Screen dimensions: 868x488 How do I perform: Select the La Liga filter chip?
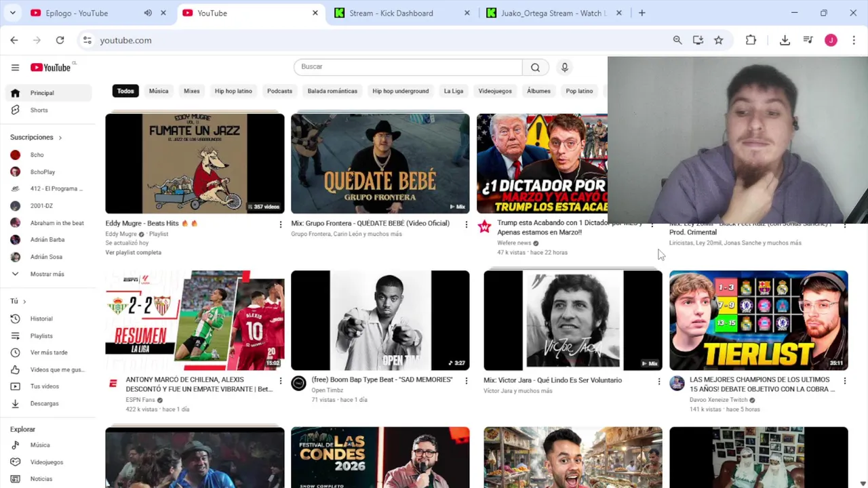pos(454,91)
